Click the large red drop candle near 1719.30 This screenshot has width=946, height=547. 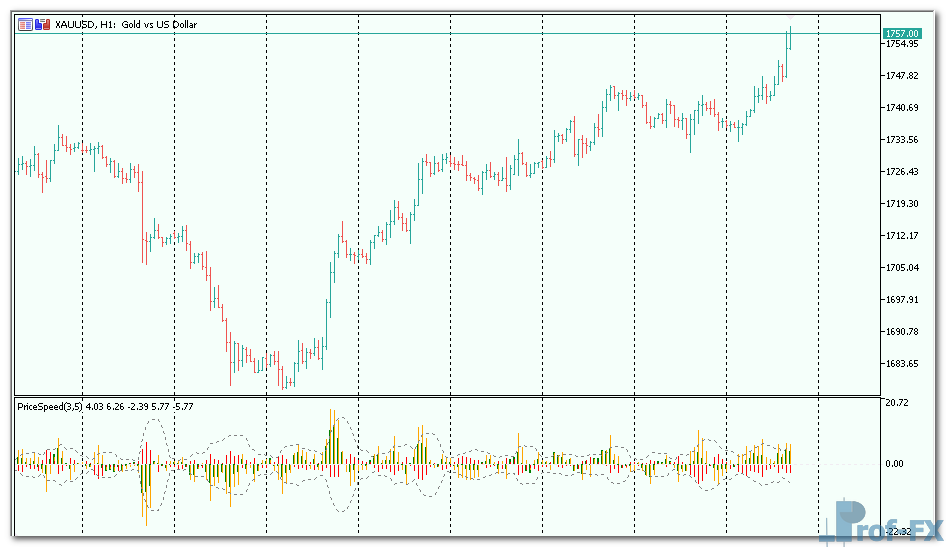click(x=144, y=215)
